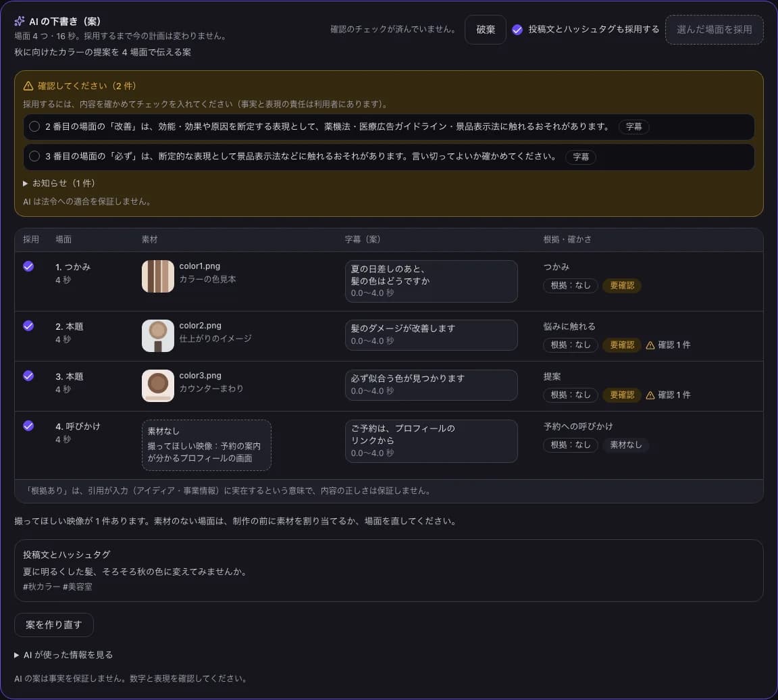Open the color1.png thumbnail

(x=158, y=276)
